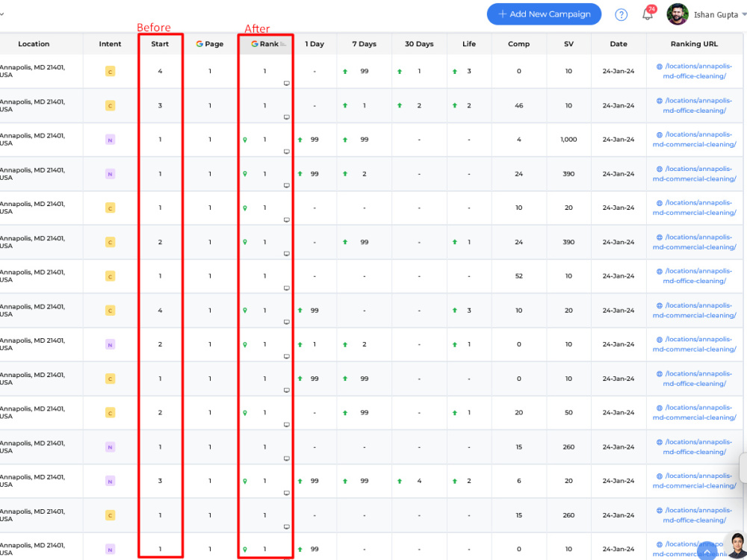The image size is (747, 560).
Task: Click Ishan Gupta's profile avatar
Action: point(678,14)
